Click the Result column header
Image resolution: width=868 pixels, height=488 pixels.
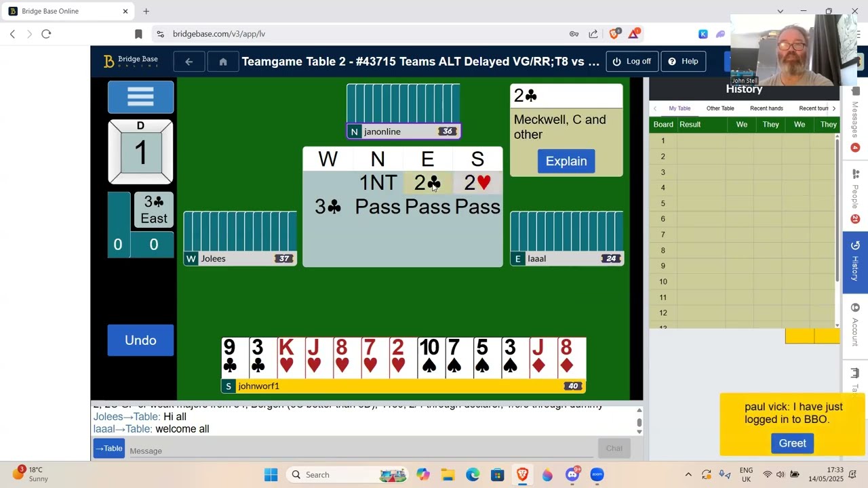pyautogui.click(x=690, y=125)
